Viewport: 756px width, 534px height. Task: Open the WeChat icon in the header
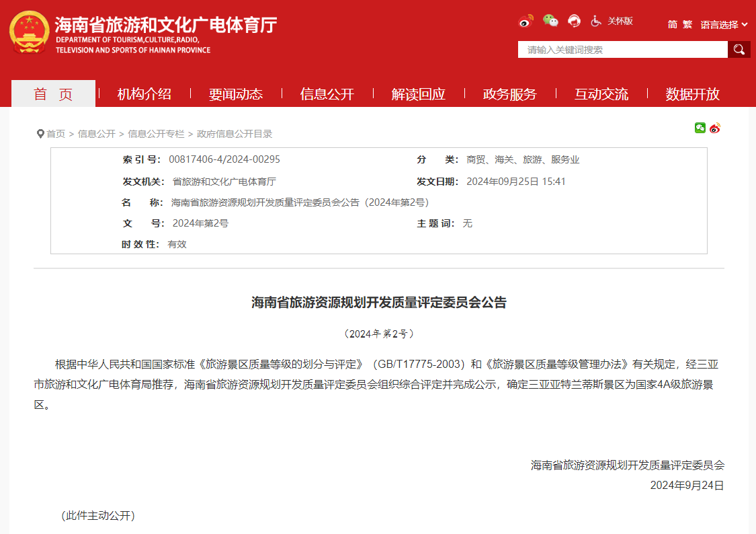coord(551,21)
